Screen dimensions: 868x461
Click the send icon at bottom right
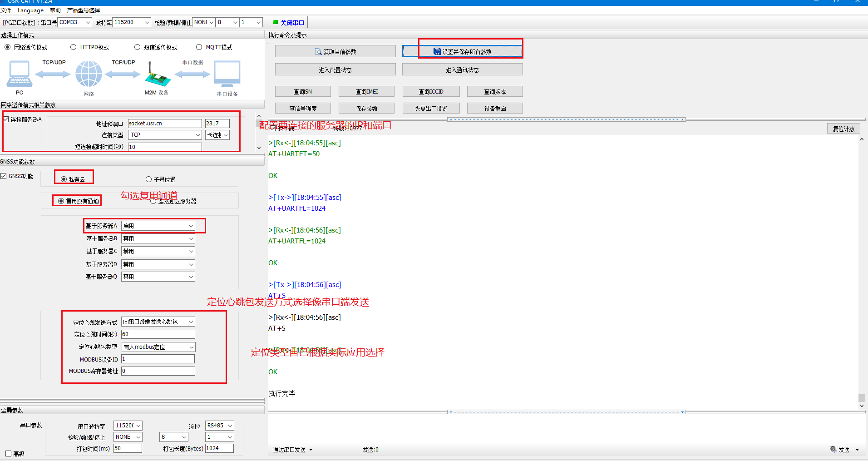[833, 449]
